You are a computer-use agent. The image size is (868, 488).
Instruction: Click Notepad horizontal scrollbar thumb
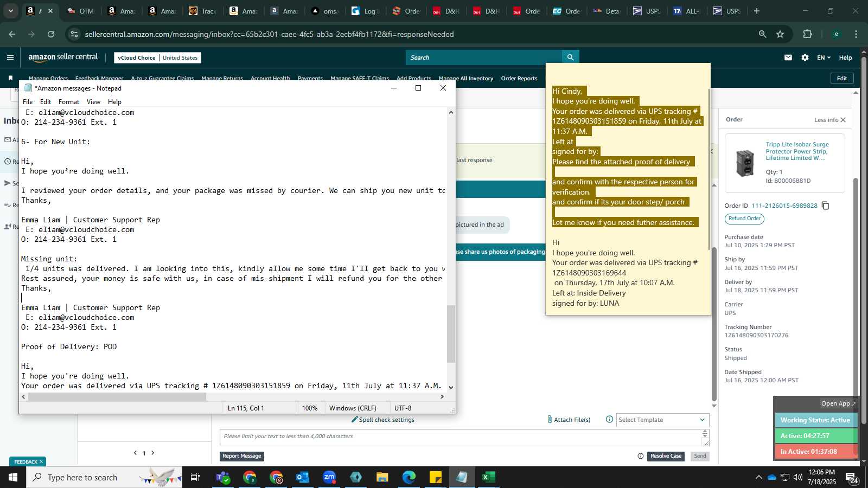(x=117, y=396)
